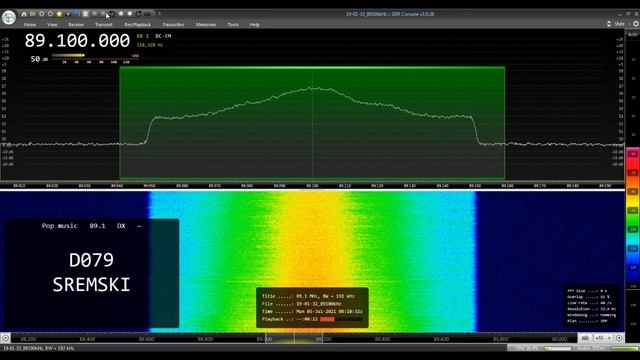
Task: Click the SREMSKI station name text
Action: pyautogui.click(x=91, y=285)
